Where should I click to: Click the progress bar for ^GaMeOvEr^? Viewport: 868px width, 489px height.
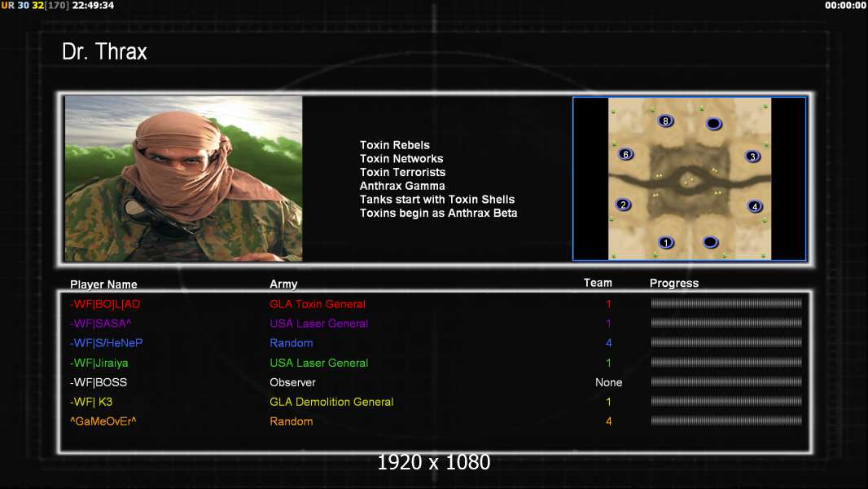point(726,421)
